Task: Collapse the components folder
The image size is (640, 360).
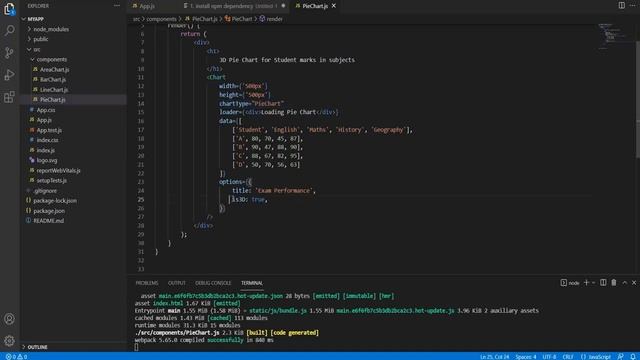Action: coord(51,59)
